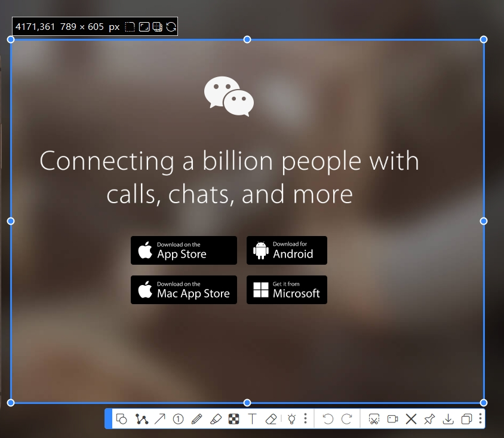Select the mosaic blur tool
This screenshot has height=438, width=504.
pyautogui.click(x=233, y=419)
